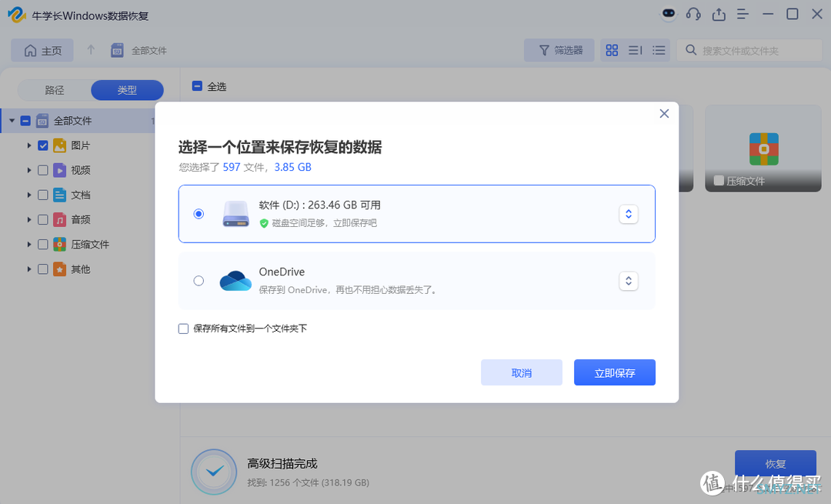Switch to thumbnail grid view
Screen dimensions: 831x504
click(612, 51)
